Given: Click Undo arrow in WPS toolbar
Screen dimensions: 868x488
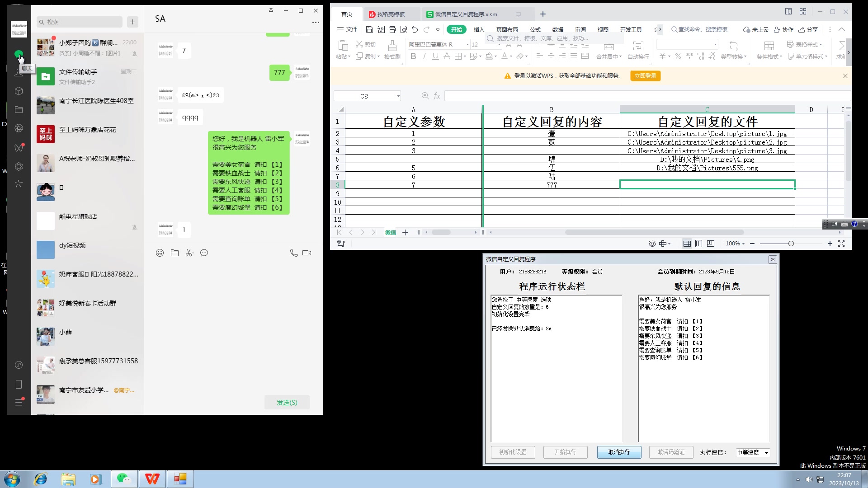Looking at the screenshot, I should click(x=415, y=29).
